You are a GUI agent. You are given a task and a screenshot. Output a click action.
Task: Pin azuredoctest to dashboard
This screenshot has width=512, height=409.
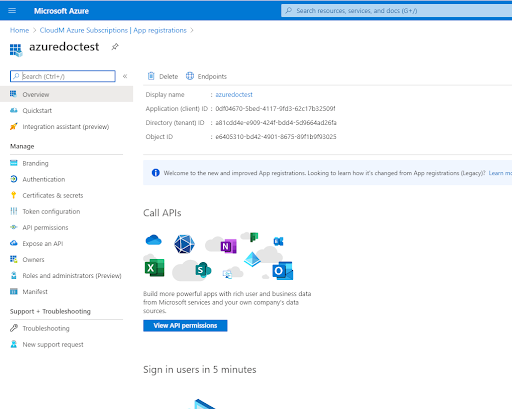click(x=115, y=47)
